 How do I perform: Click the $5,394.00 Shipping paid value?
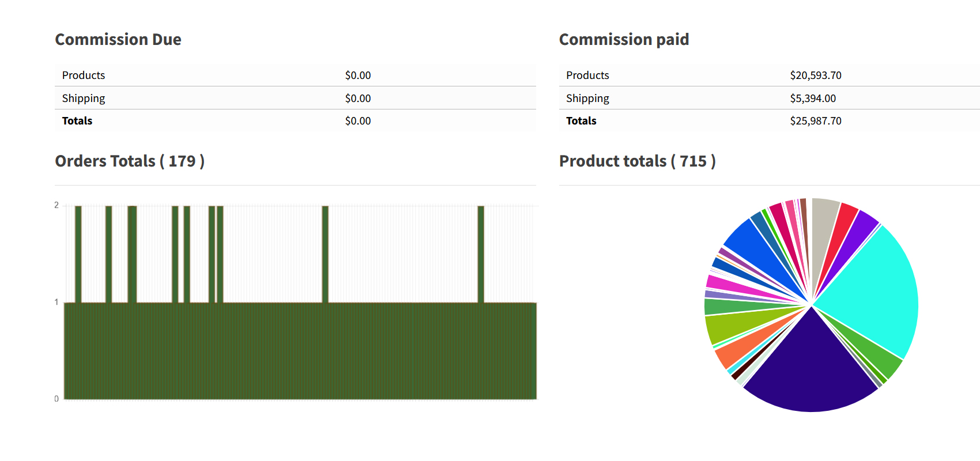[812, 99]
